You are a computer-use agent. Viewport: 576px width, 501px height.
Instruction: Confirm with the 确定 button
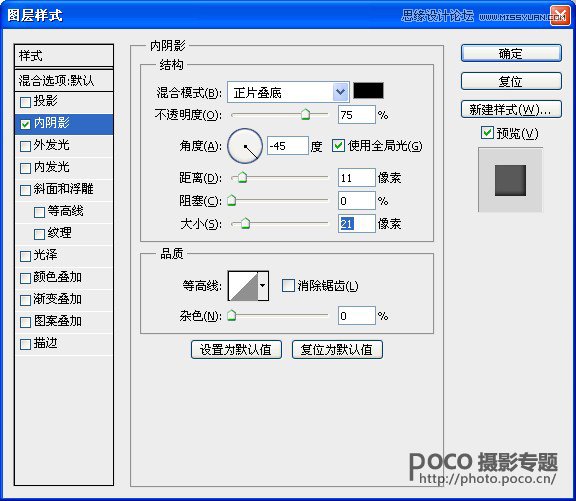click(511, 54)
